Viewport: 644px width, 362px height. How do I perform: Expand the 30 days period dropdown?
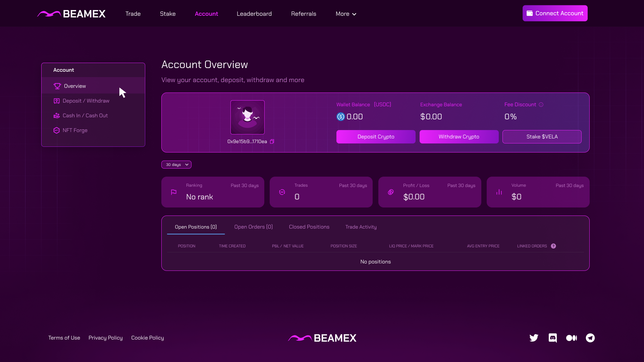click(176, 165)
